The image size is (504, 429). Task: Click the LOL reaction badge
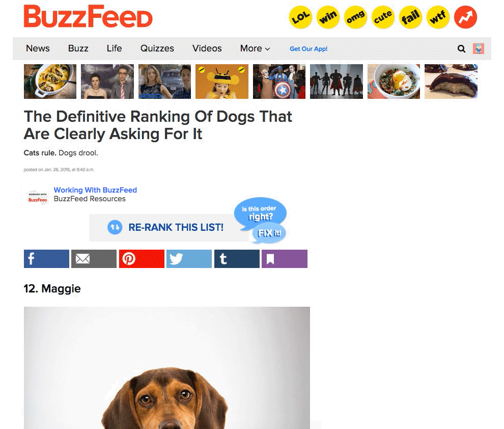300,17
